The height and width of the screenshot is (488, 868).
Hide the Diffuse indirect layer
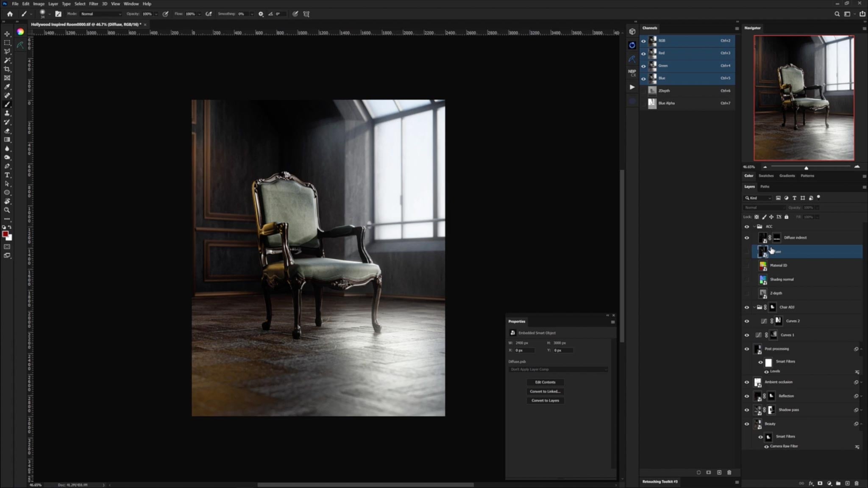pyautogui.click(x=747, y=238)
